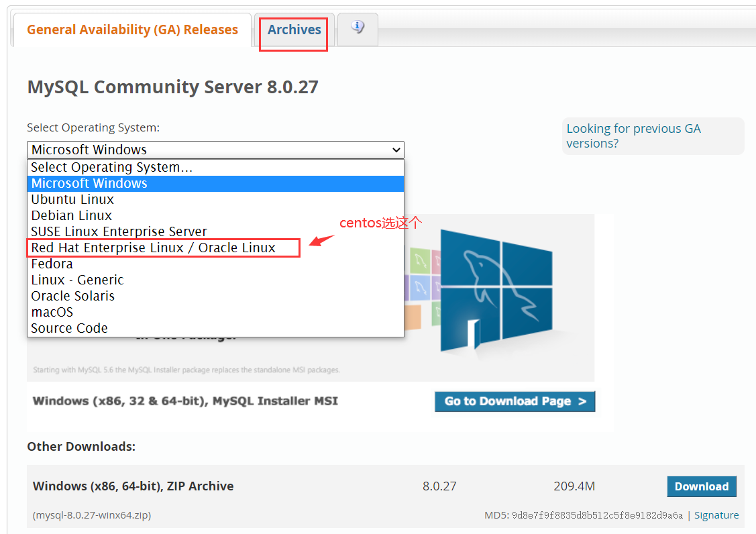This screenshot has width=756, height=534.
Task: Select Fedora from the dropdown list
Action: (x=215, y=264)
